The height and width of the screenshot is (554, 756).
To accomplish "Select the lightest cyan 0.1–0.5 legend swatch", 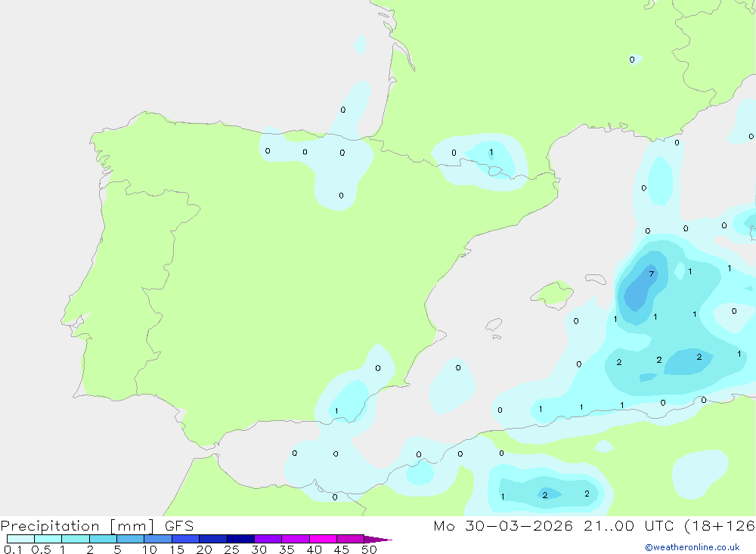I will click(x=20, y=539).
